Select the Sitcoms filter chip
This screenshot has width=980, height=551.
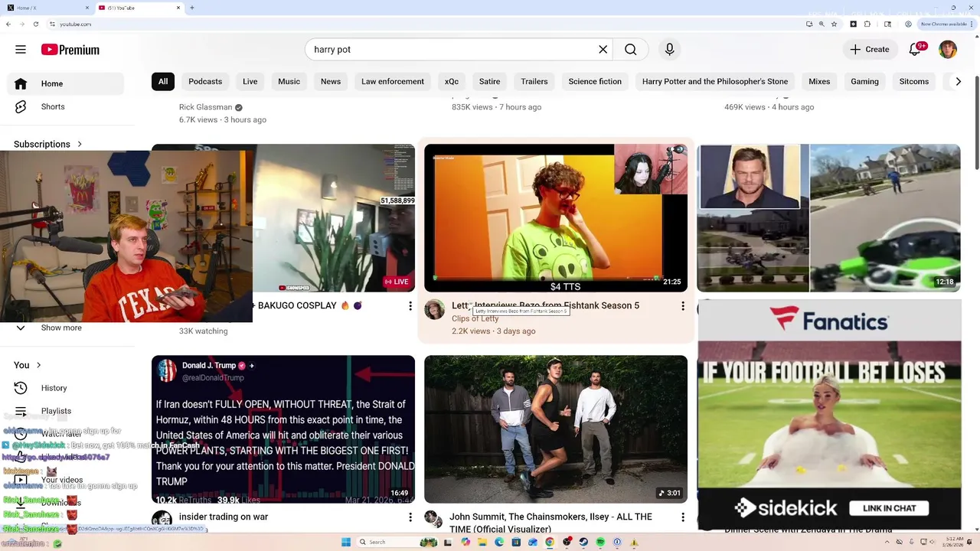click(x=914, y=82)
